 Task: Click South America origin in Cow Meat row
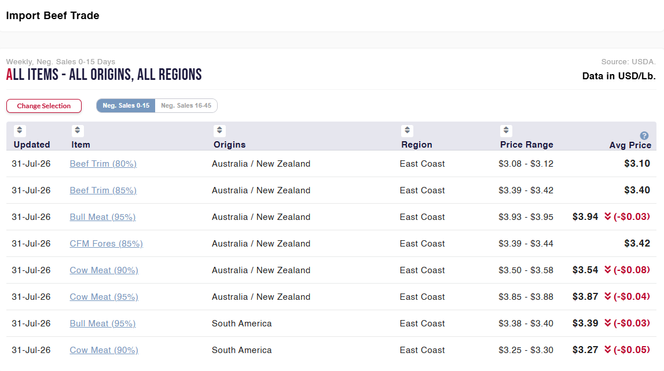point(242,350)
